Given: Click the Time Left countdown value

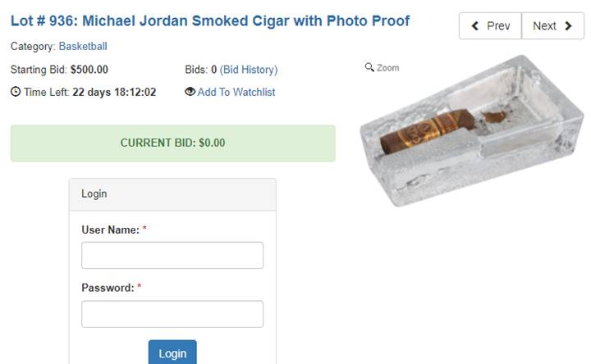Looking at the screenshot, I should 114,92.
